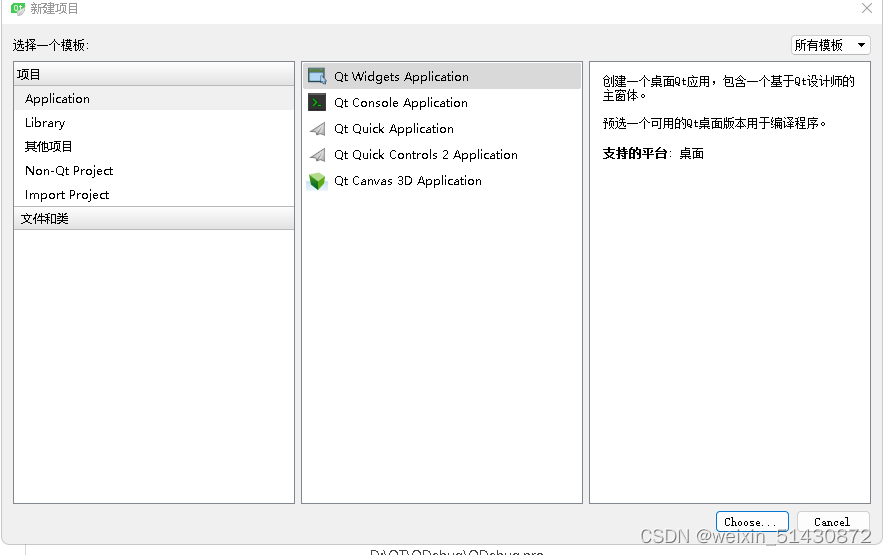Choose Qt Quick Application template text
The height and width of the screenshot is (555, 886).
click(x=394, y=129)
